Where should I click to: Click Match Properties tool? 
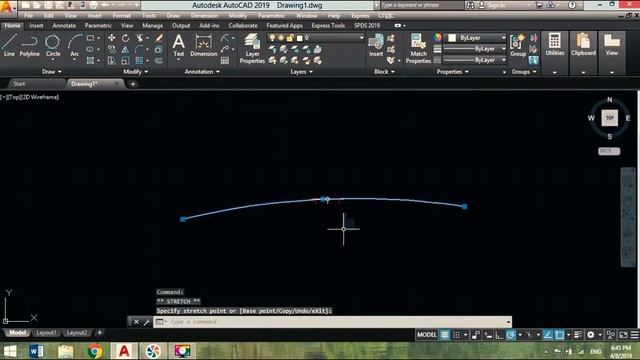(x=418, y=48)
